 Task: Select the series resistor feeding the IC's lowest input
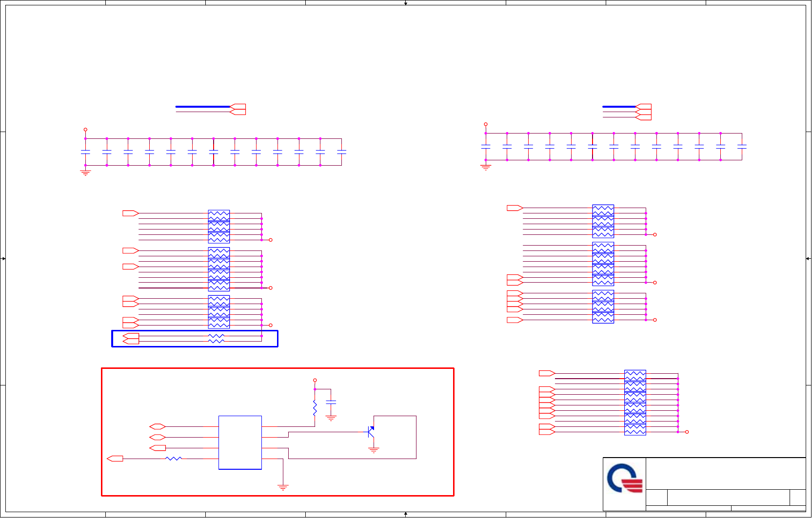point(174,459)
